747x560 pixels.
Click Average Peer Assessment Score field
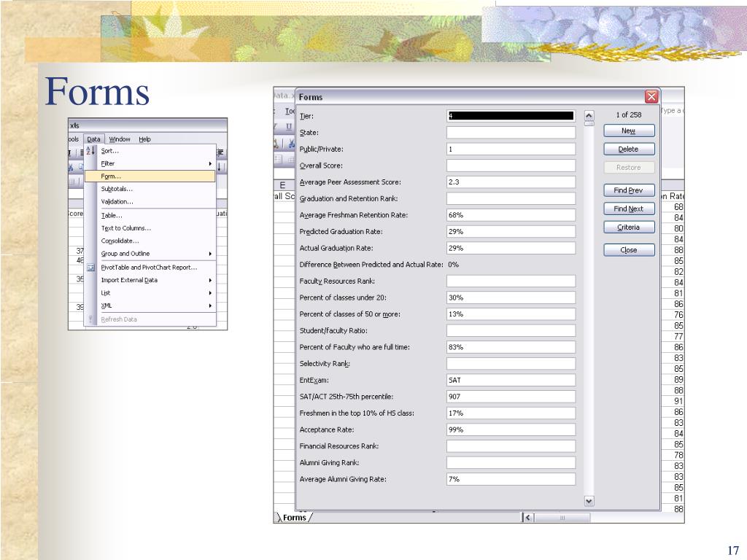point(511,182)
